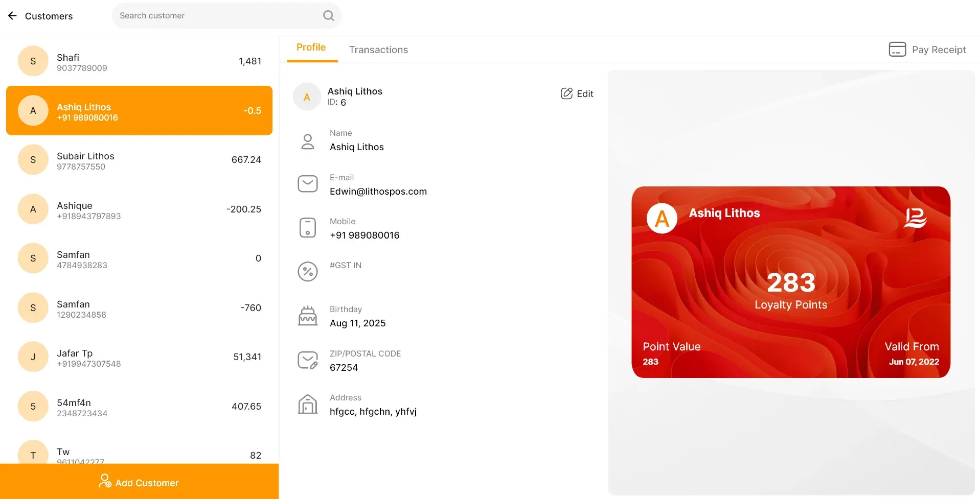Choose customer 54mf4n from list
980x499 pixels.
click(x=139, y=407)
